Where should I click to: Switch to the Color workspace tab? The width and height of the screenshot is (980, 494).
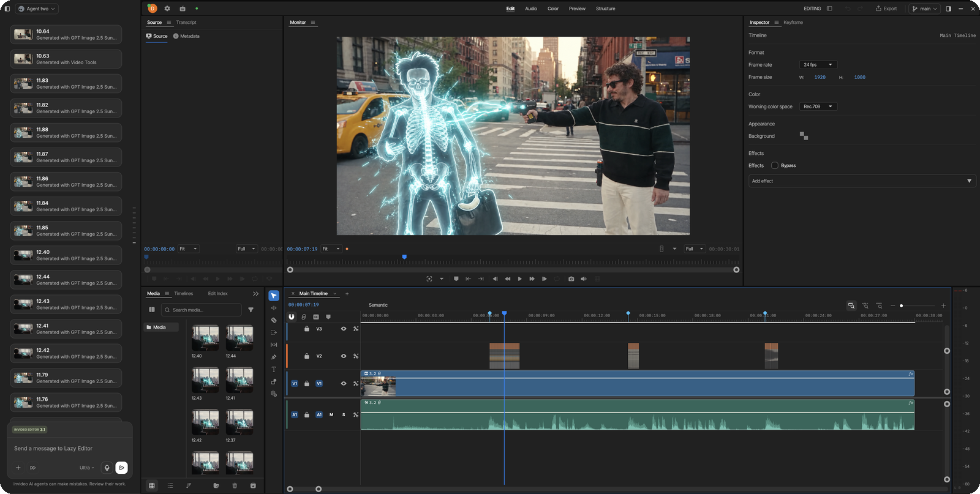pyautogui.click(x=553, y=9)
